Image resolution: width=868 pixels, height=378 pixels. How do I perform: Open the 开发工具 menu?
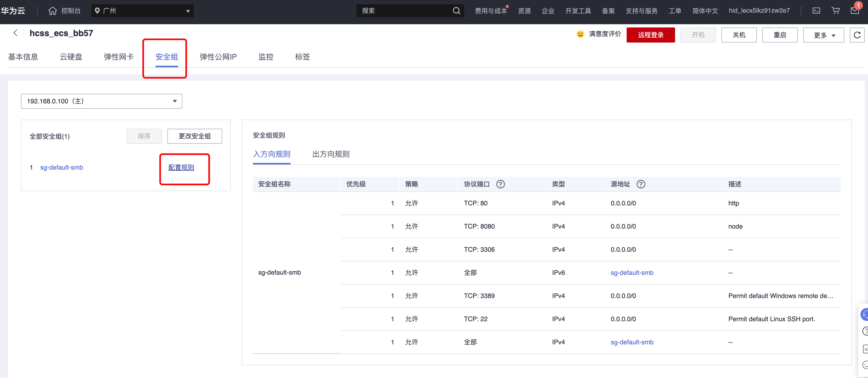click(x=578, y=11)
